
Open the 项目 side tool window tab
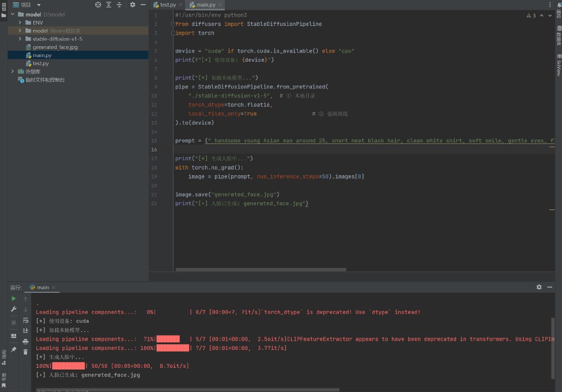coord(3,11)
